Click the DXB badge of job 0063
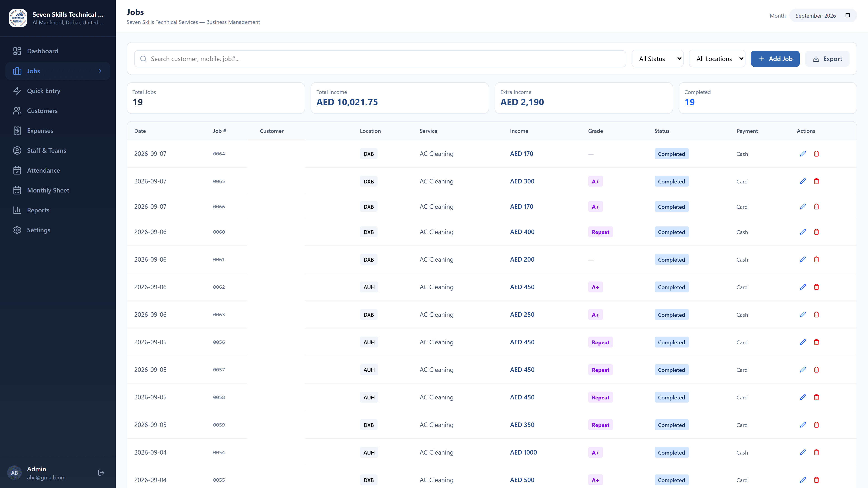The image size is (868, 488). coord(369,315)
